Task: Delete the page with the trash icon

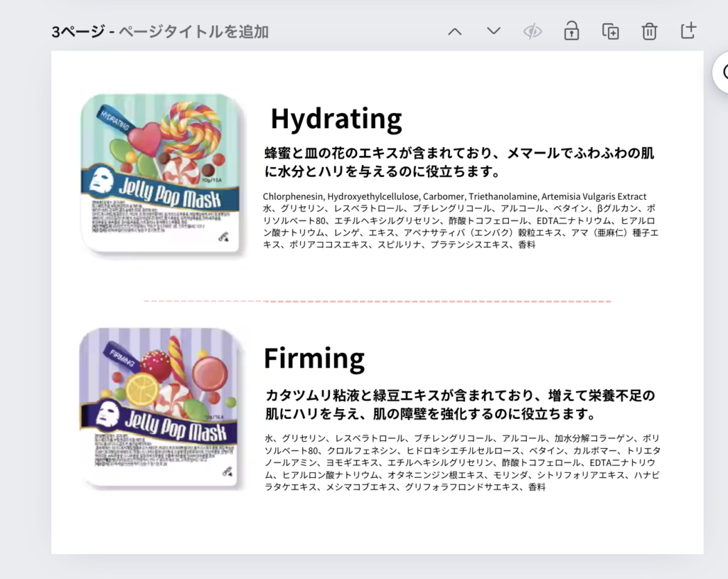Action: click(x=649, y=31)
